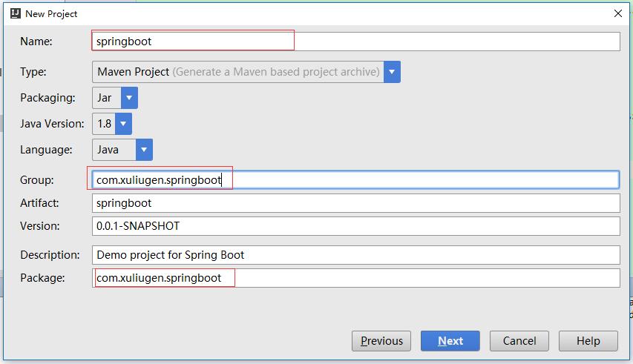The height and width of the screenshot is (364, 633).
Task: Cancel the new project wizard
Action: tap(519, 341)
